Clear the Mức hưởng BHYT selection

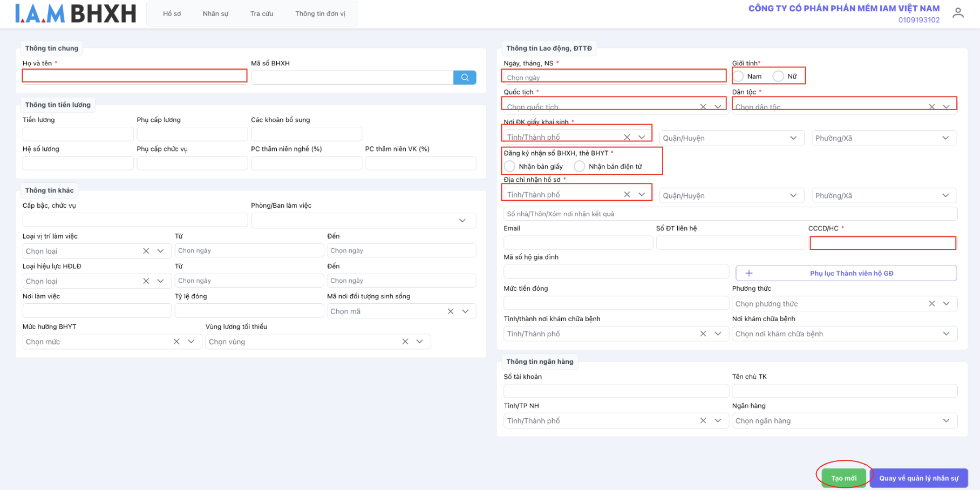(x=176, y=342)
